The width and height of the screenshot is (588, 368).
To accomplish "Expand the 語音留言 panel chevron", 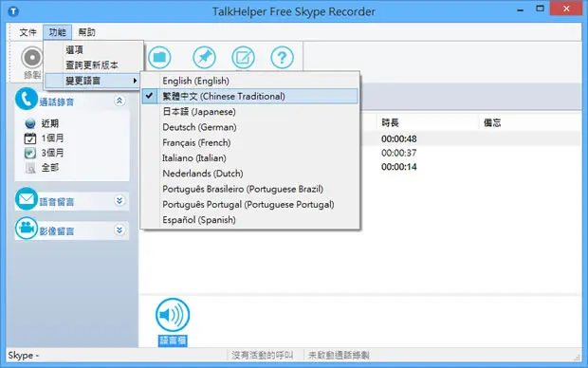I will point(119,201).
